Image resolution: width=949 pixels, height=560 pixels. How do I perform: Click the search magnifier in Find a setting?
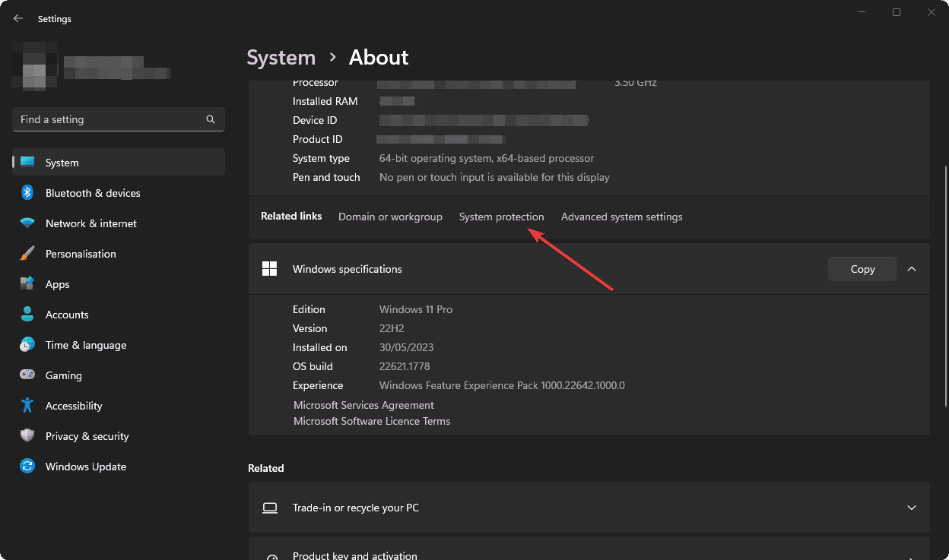click(210, 119)
